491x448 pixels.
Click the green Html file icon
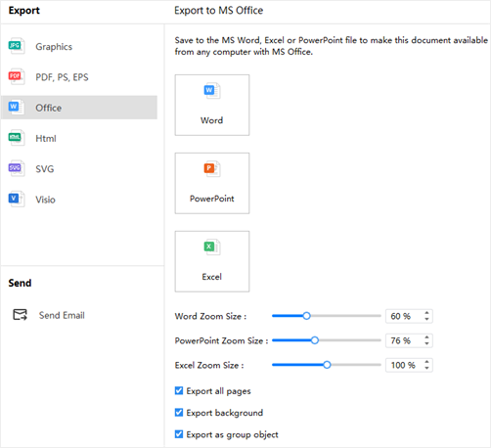16,138
